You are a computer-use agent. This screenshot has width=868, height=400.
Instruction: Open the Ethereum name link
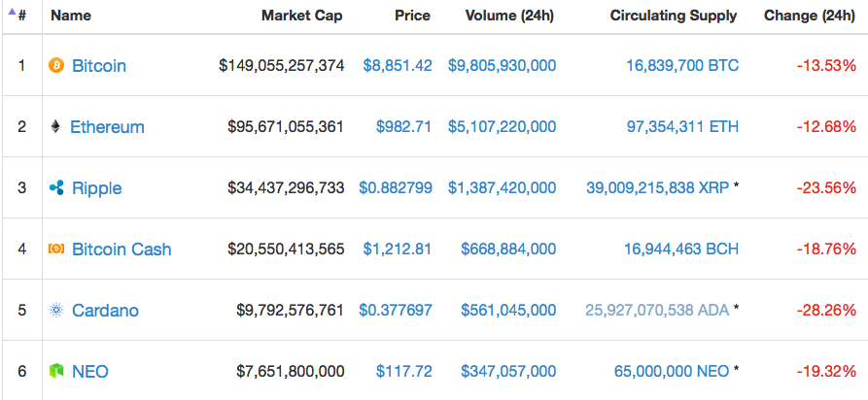point(107,127)
